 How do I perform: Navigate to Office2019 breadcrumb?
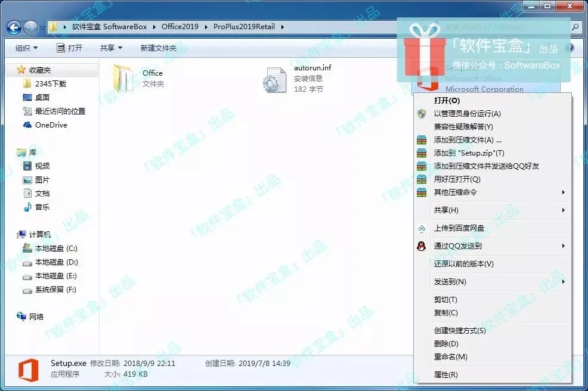[180, 27]
